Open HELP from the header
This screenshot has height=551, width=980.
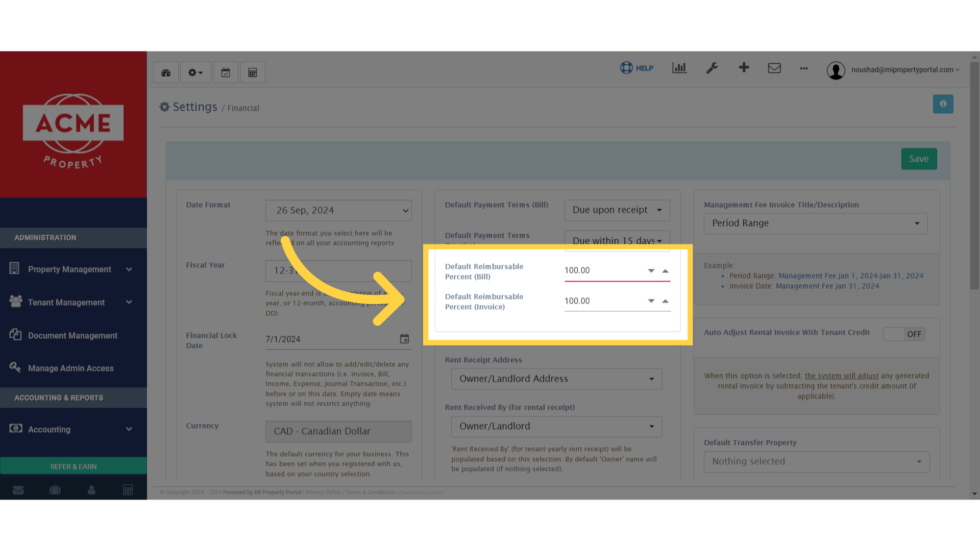(x=636, y=68)
